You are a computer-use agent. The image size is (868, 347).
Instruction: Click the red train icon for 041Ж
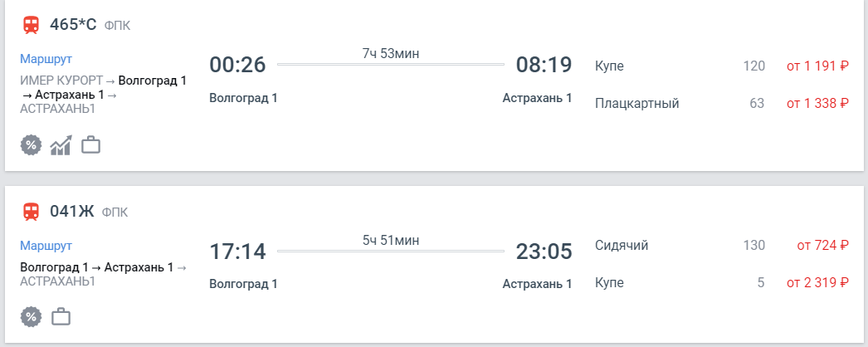click(x=31, y=212)
